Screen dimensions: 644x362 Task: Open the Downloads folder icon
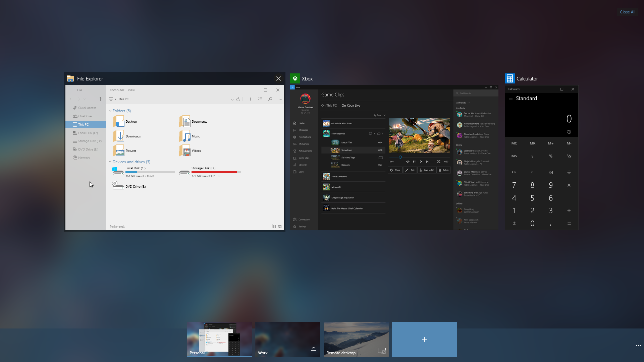pos(119,136)
